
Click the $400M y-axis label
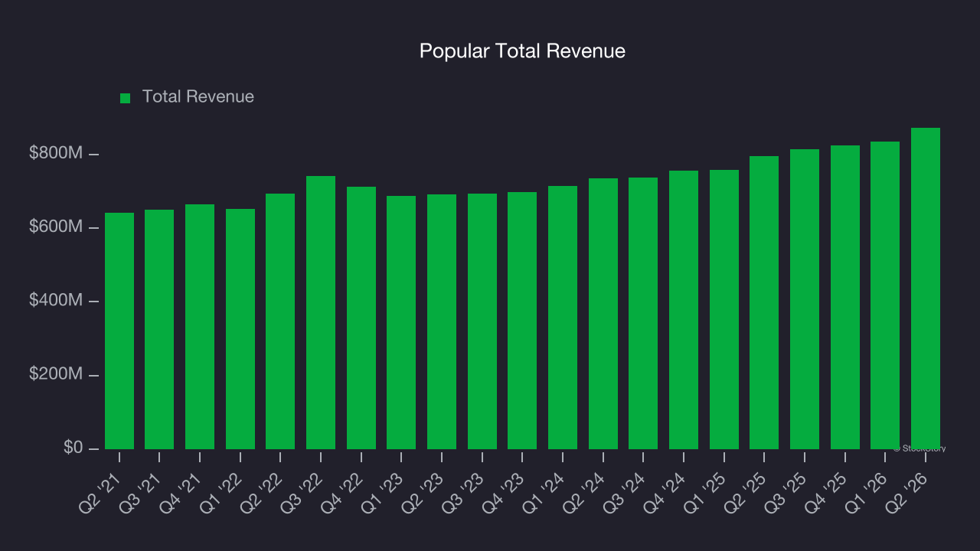[56, 301]
